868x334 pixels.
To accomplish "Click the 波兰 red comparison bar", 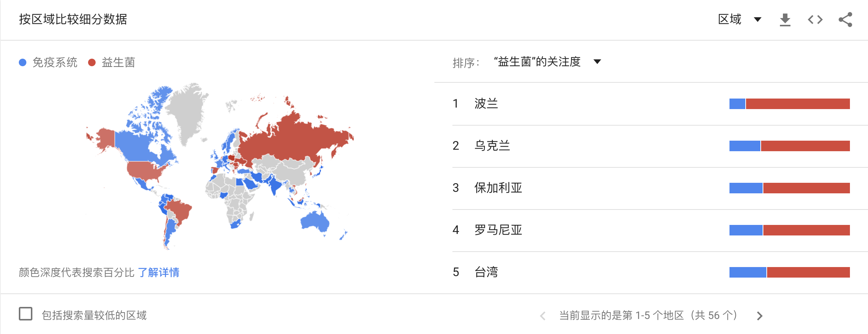I will pyautogui.click(x=798, y=104).
